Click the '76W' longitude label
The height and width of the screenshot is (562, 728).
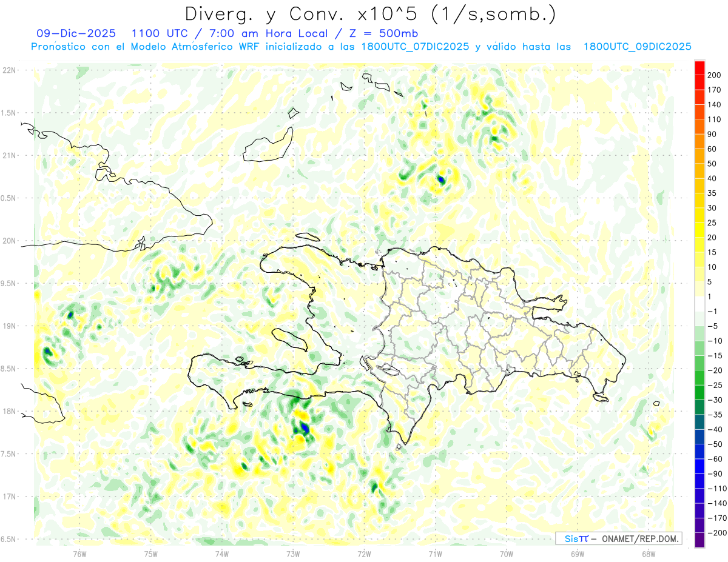pos(79,554)
